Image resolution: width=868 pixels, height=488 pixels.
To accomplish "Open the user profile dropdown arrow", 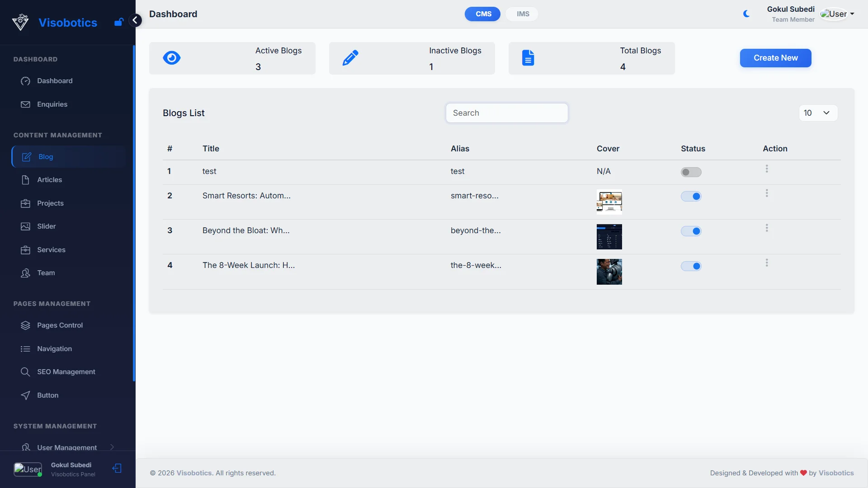I will point(852,14).
